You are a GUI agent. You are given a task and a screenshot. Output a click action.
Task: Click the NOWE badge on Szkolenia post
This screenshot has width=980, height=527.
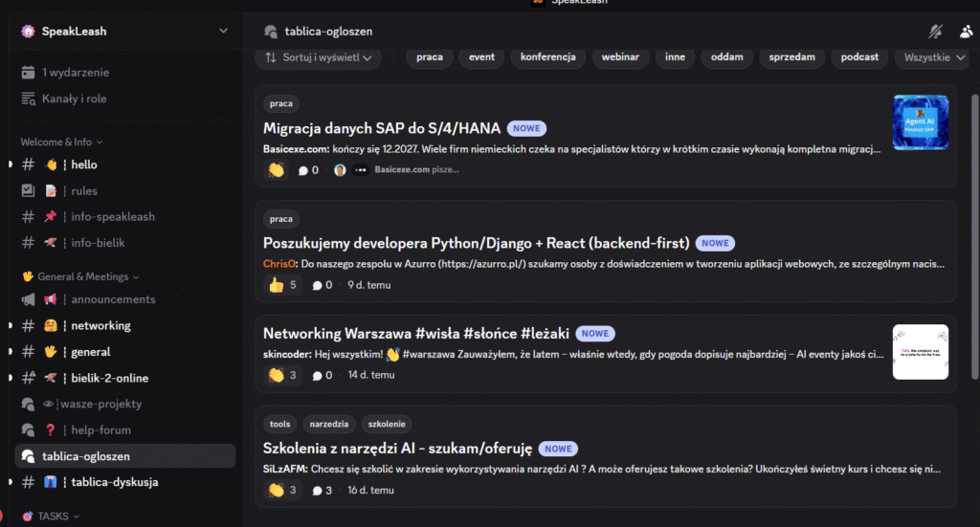pos(558,449)
